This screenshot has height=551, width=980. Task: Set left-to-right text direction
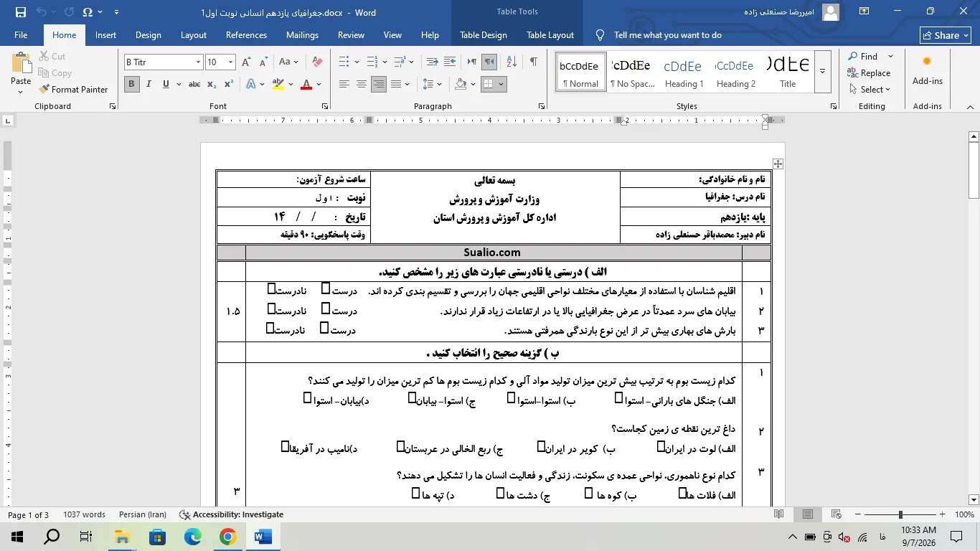(472, 62)
